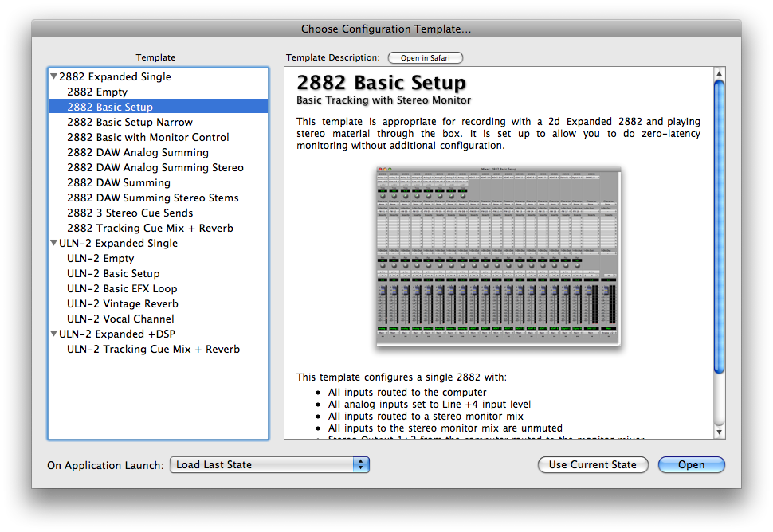Collapse the 2882 Expanded Single group
The image size is (773, 532).
54,76
